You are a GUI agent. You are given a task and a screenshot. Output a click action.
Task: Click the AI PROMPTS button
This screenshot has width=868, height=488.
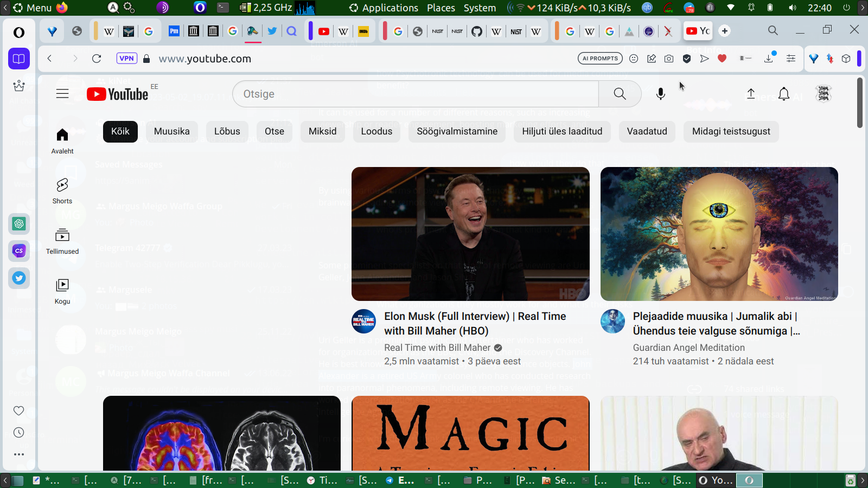(600, 59)
